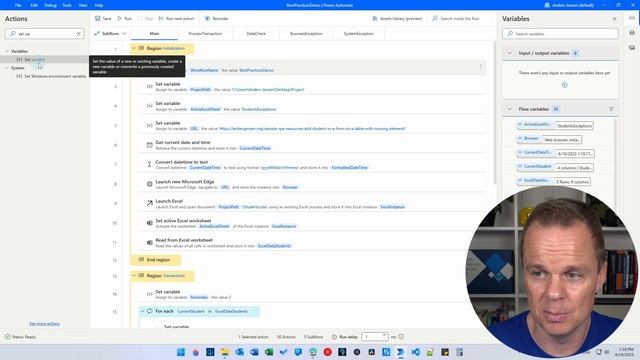Viewport: 640px width, 360px height.
Task: Run the flow
Action: pyautogui.click(x=124, y=18)
